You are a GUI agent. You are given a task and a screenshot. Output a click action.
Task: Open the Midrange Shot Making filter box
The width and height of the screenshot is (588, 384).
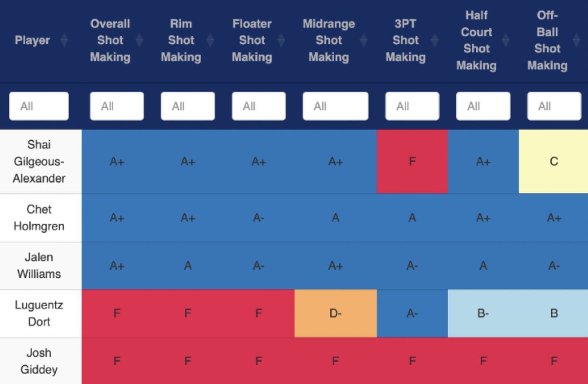pos(335,106)
